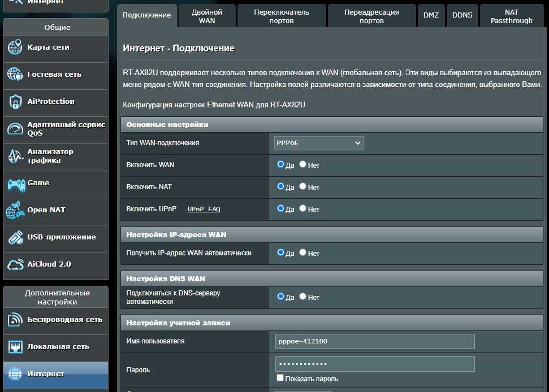
Task: Click the Настройка учетной записи section header
Action: click(331, 323)
